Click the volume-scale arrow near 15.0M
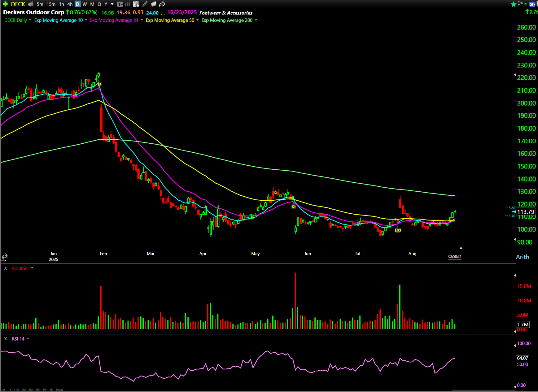This screenshot has width=538, height=392. coord(515,275)
